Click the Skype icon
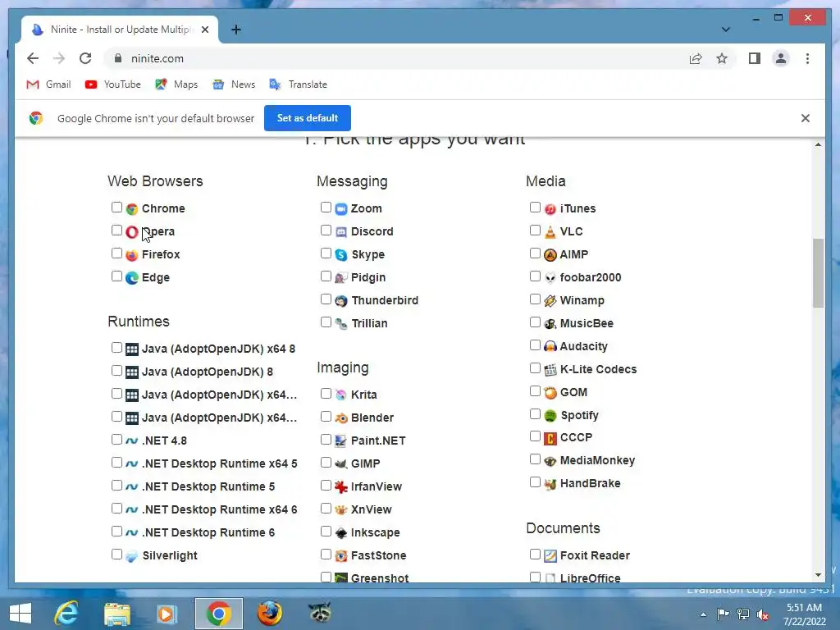Viewport: 840px width, 630px height. [341, 255]
